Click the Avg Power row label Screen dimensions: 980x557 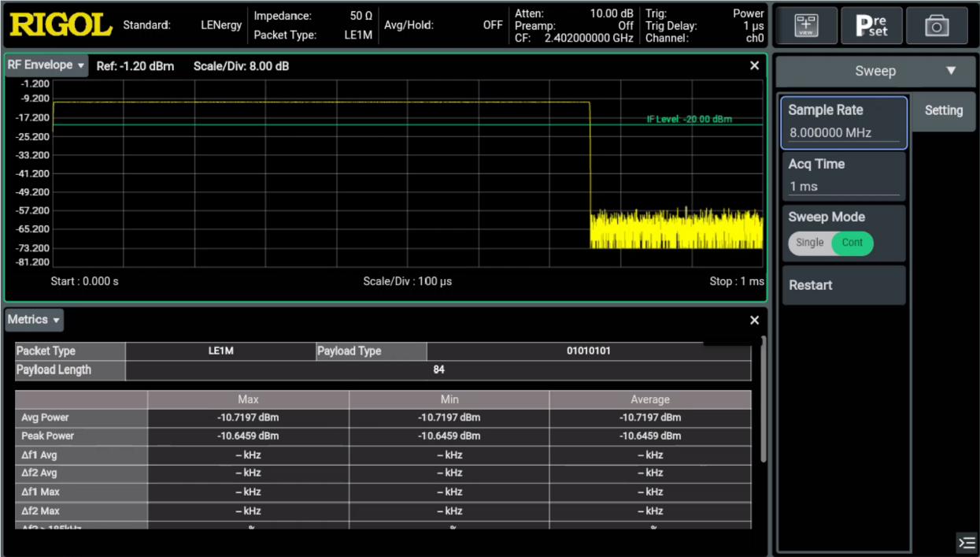[81, 418]
